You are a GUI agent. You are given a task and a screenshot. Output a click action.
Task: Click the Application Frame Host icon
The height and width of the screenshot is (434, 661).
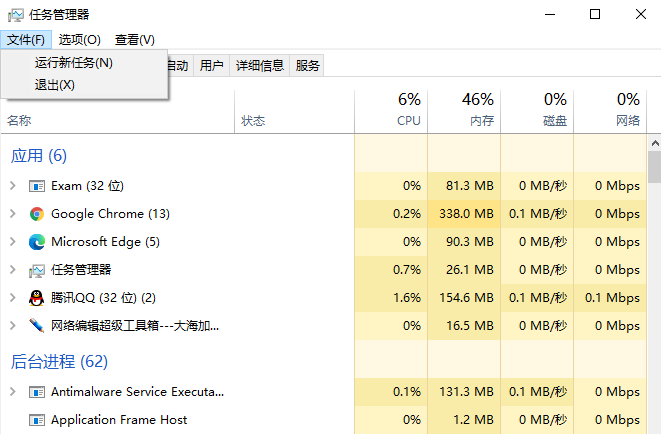(x=37, y=420)
